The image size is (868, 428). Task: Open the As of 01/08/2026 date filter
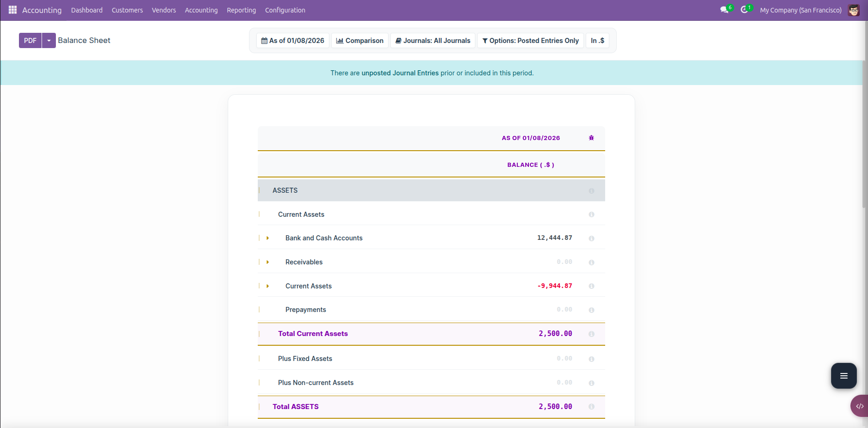coord(293,41)
